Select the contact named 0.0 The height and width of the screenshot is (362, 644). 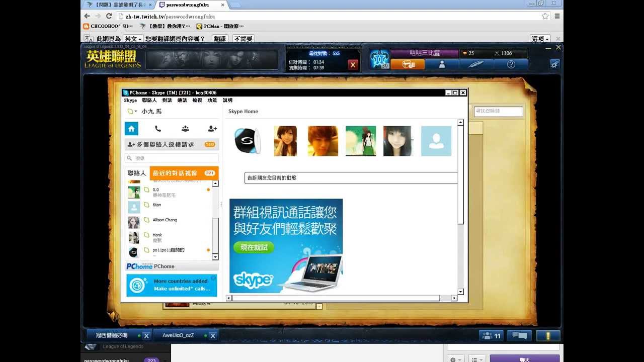pos(169,192)
